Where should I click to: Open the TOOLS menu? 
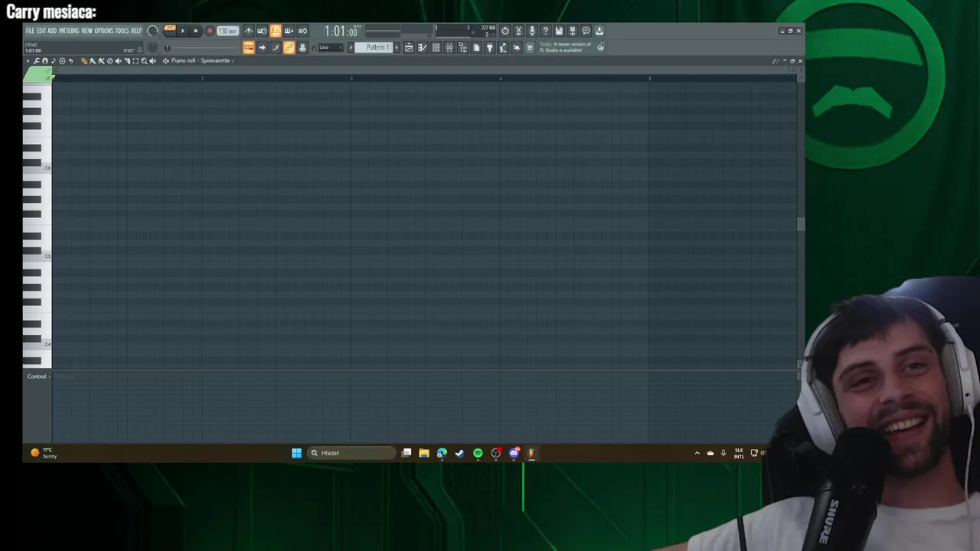122,31
